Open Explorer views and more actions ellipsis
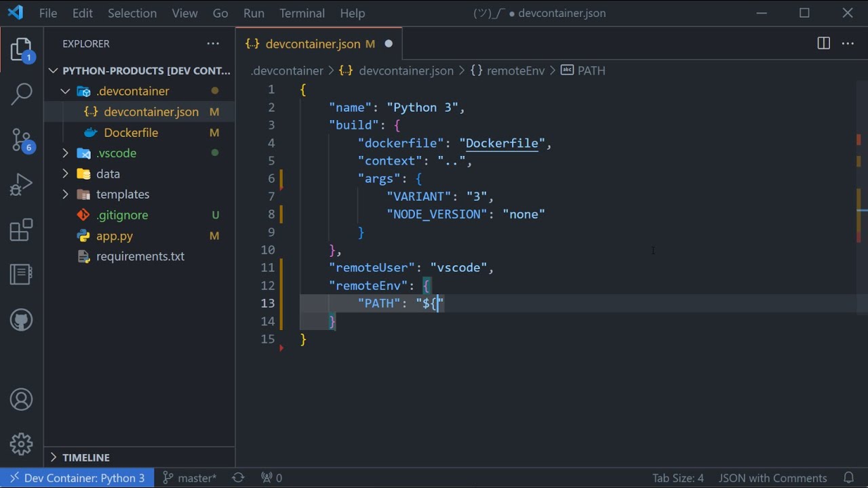Viewport: 868px width, 488px height. point(213,43)
